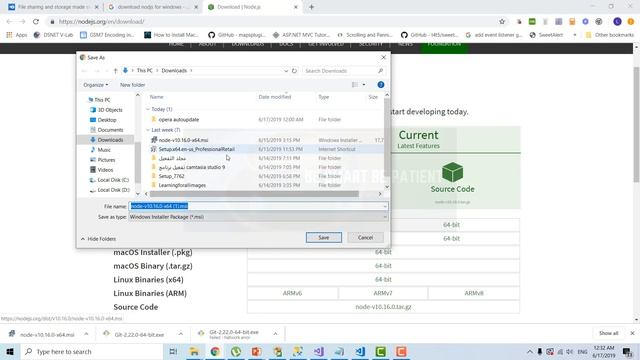Click ARMv6 Linux binaries link
640x360 pixels.
pyautogui.click(x=292, y=293)
